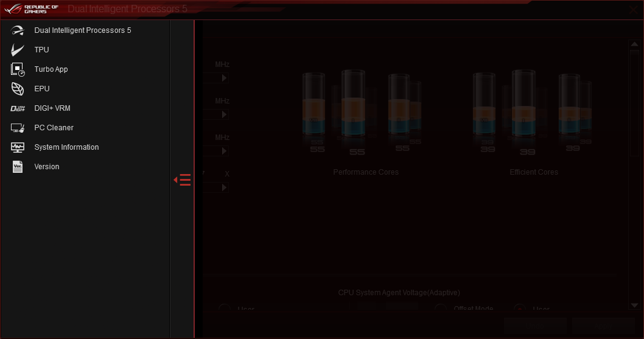Image resolution: width=644 pixels, height=339 pixels.
Task: Click the EPU leaf icon
Action: pyautogui.click(x=18, y=89)
